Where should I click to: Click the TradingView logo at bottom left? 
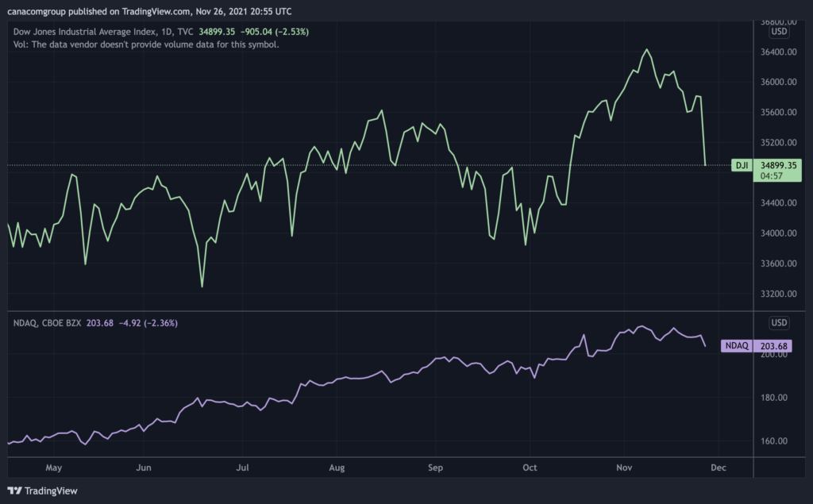42,491
